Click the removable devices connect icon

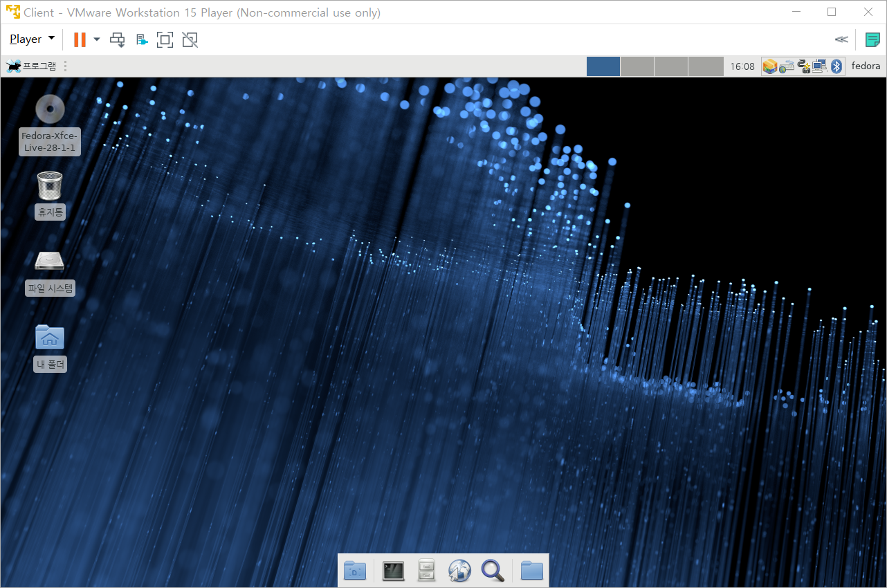pos(142,39)
